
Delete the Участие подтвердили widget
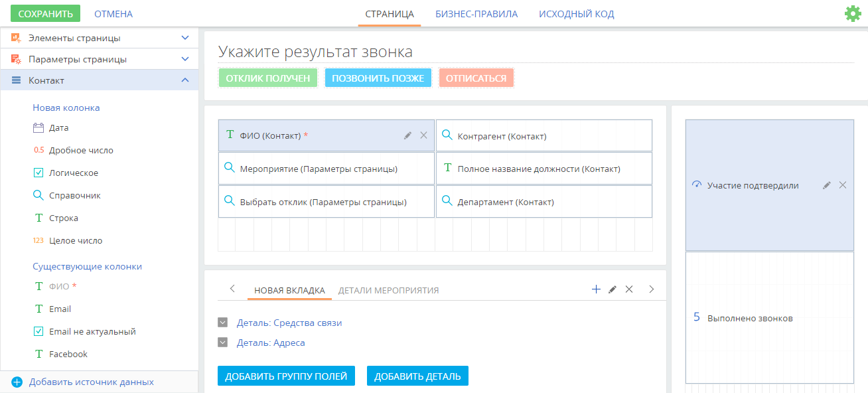coord(843,185)
